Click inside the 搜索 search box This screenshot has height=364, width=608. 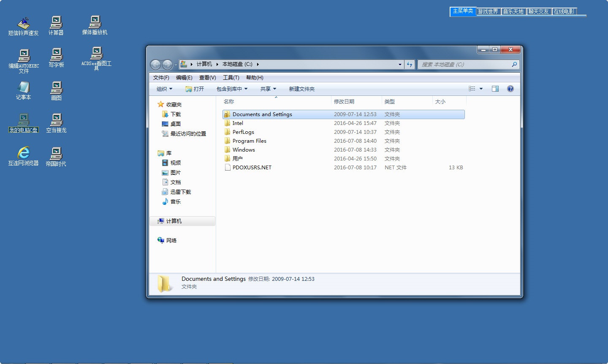464,64
